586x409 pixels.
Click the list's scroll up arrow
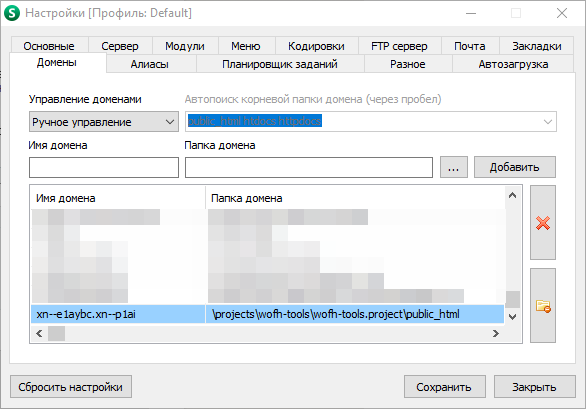coord(512,195)
